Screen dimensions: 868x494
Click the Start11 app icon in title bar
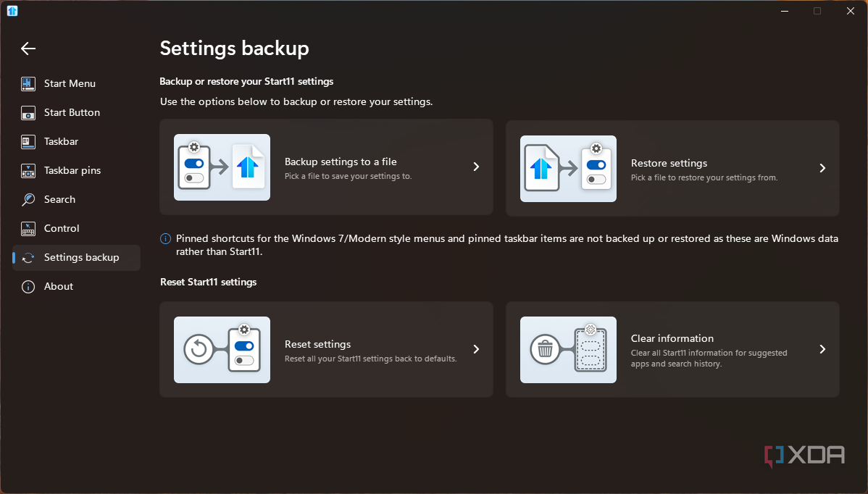pyautogui.click(x=12, y=11)
